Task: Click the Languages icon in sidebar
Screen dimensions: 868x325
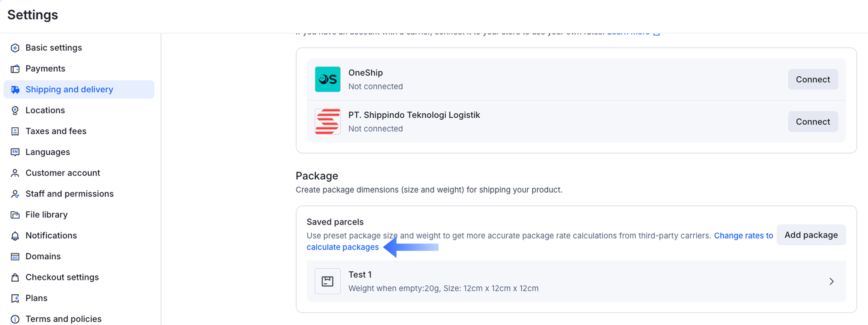Action: point(15,152)
